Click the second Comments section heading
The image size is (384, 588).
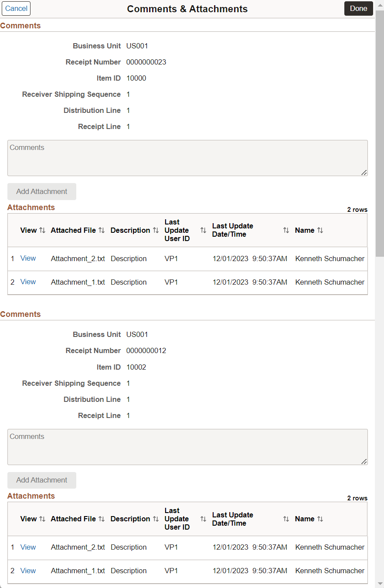tap(20, 314)
